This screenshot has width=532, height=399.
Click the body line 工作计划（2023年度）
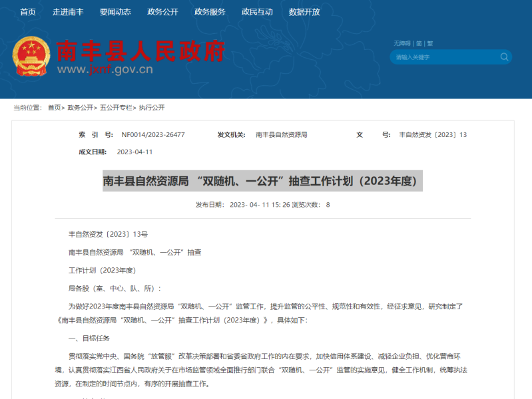pos(102,271)
